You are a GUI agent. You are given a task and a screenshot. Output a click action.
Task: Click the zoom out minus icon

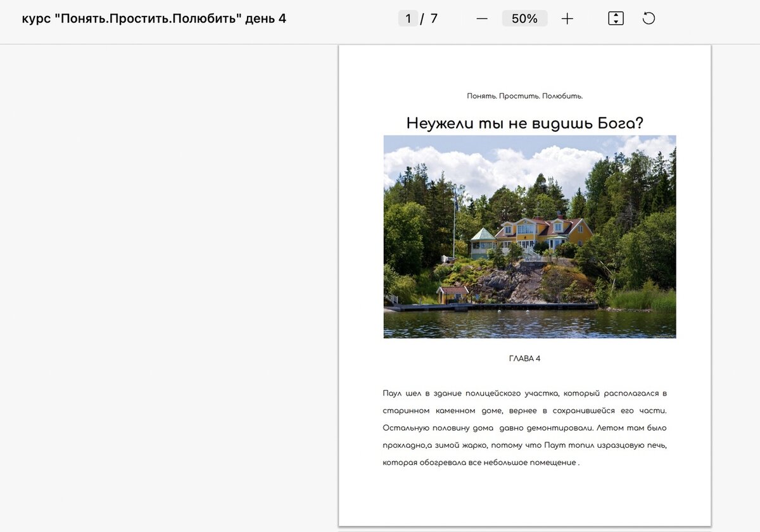482,18
